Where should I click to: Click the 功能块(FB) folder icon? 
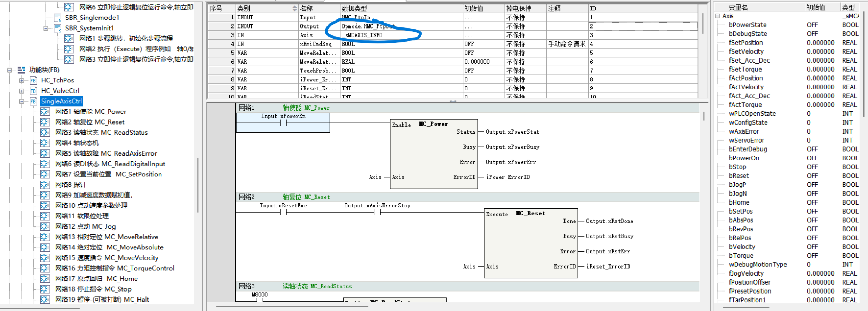[22, 70]
